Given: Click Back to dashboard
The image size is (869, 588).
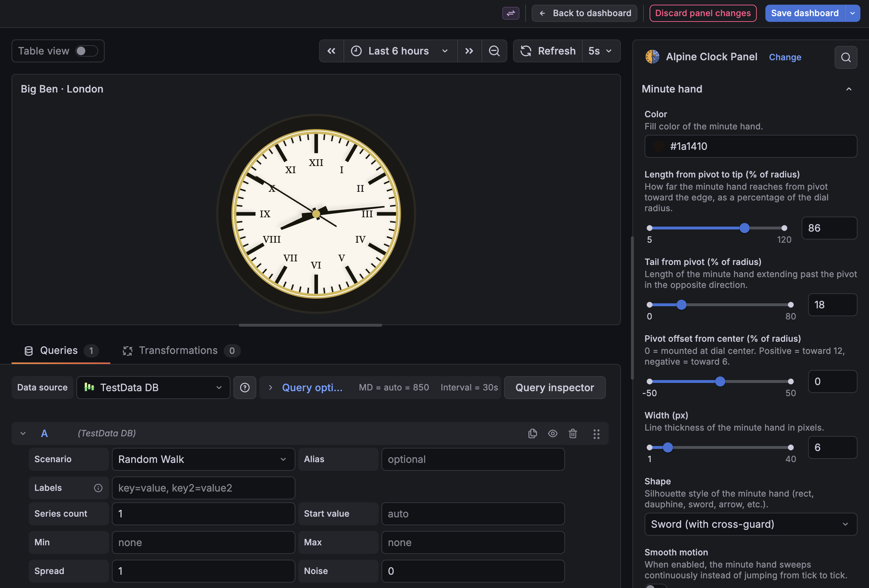Looking at the screenshot, I should [x=584, y=13].
